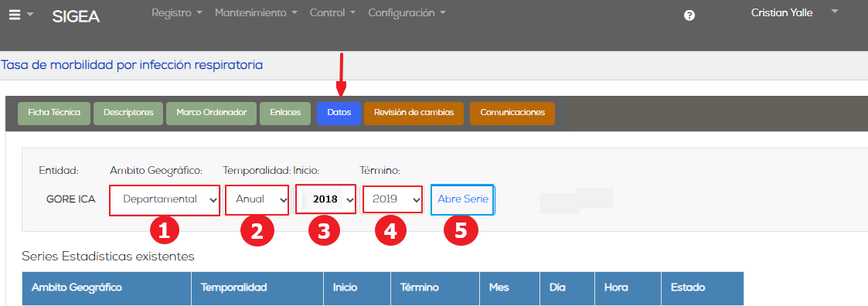Open the Registro menu
Image resolution: width=868 pixels, height=306 pixels.
176,12
